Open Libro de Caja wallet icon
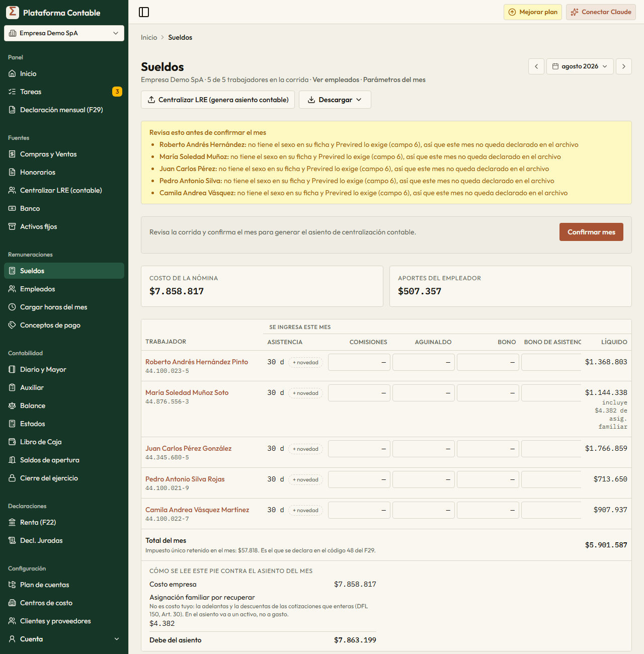The width and height of the screenshot is (644, 654). point(12,442)
